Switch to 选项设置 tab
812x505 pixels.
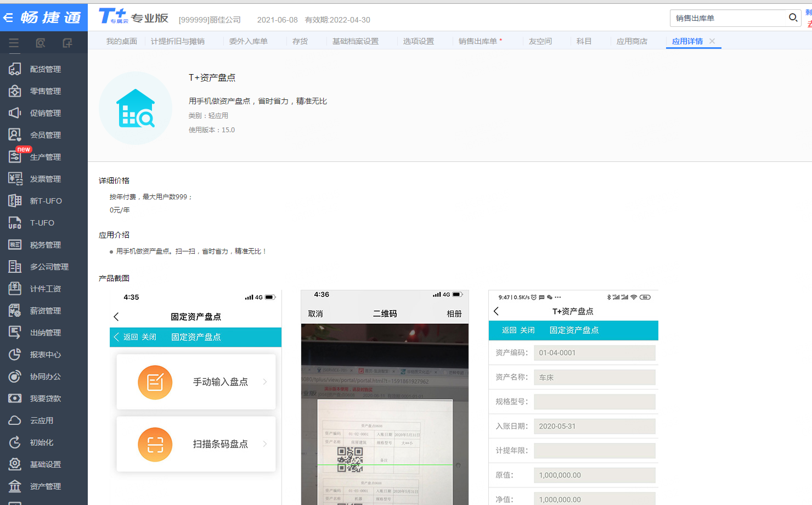pos(419,41)
